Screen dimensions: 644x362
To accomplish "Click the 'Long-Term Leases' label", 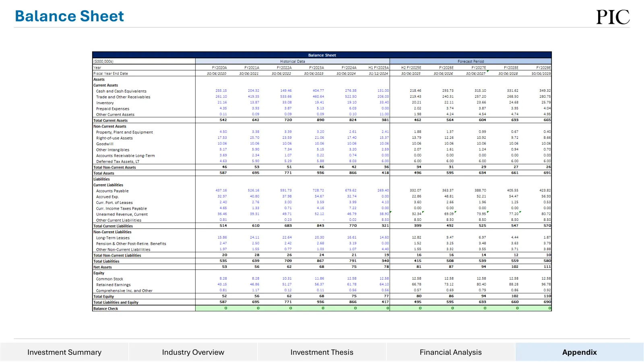I will pos(113,238).
